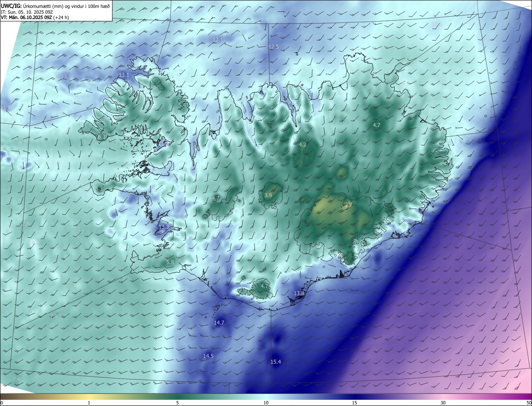Select the 5.4 value on the map
532x406 pixels.
tap(182, 106)
